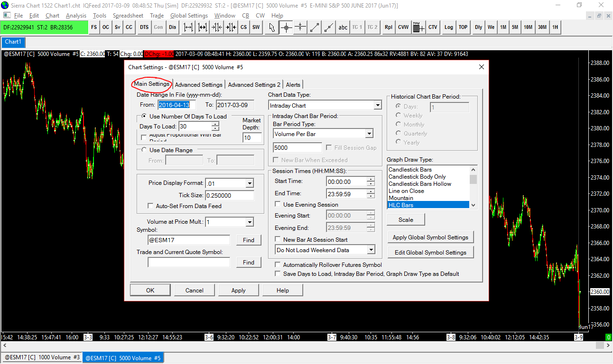Select the Use Date Range radio button
The width and height of the screenshot is (613, 364).
click(144, 150)
